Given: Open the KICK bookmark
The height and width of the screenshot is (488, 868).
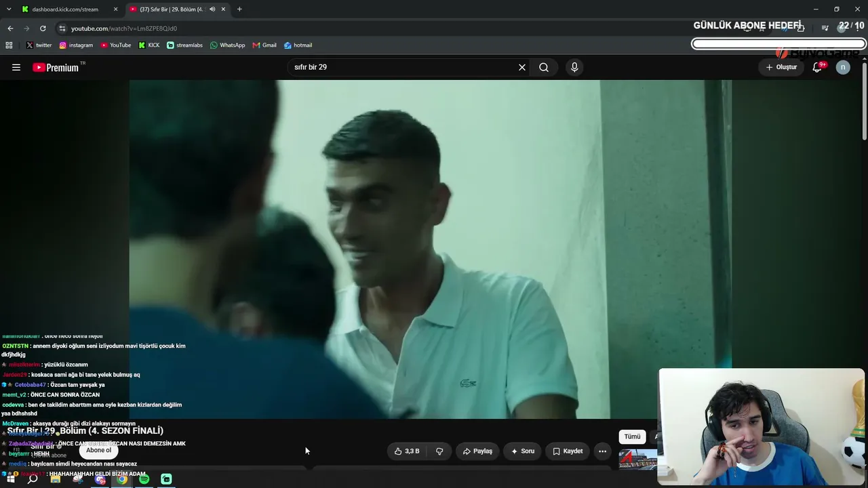Looking at the screenshot, I should click(149, 45).
